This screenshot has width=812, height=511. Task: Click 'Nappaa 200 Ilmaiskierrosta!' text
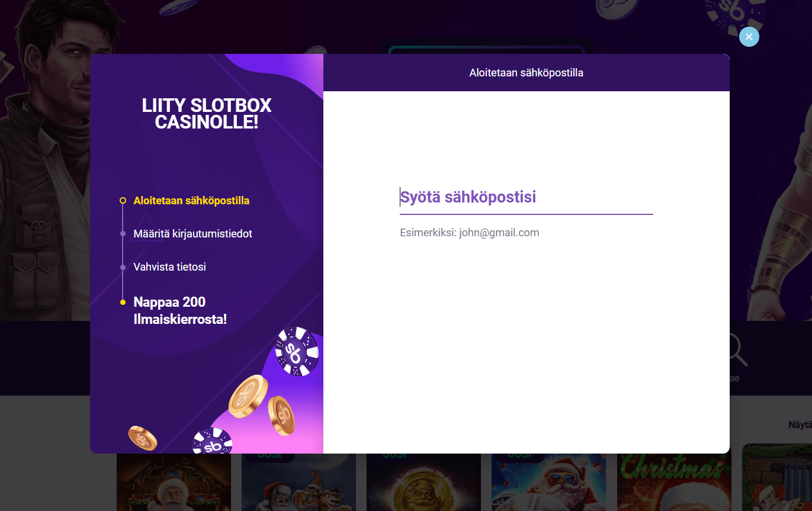click(180, 311)
